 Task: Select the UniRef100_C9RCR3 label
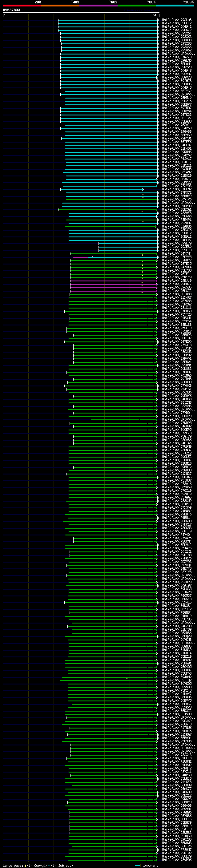point(177,799)
